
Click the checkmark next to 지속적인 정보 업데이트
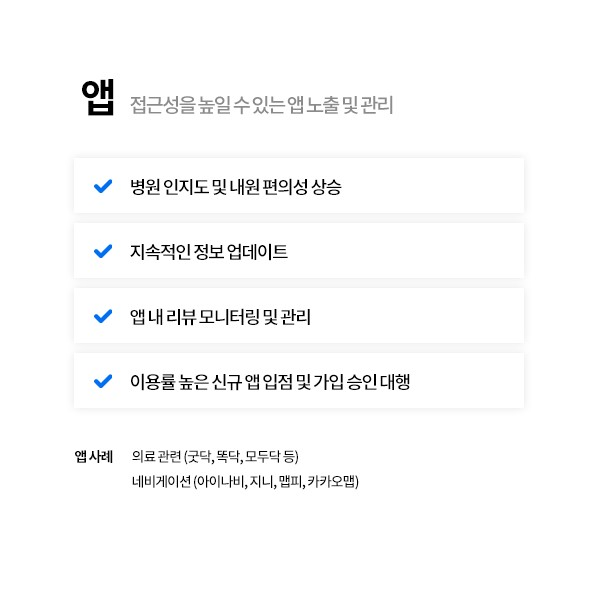click(102, 251)
